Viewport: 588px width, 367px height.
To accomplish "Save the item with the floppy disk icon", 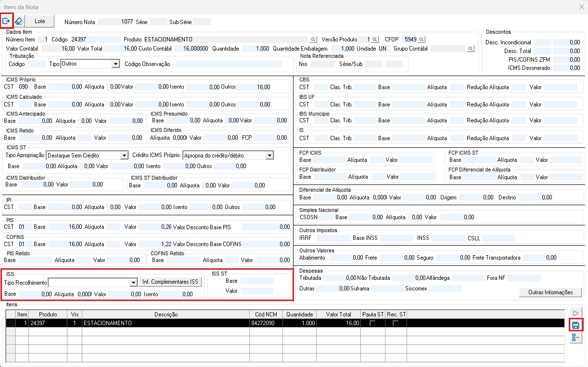I will click(575, 325).
